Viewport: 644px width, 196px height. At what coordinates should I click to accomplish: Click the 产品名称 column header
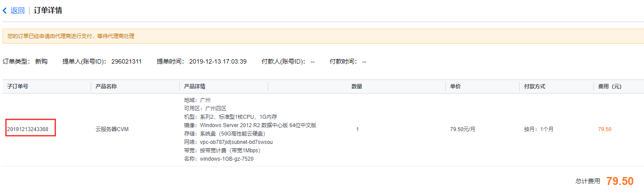tap(106, 87)
